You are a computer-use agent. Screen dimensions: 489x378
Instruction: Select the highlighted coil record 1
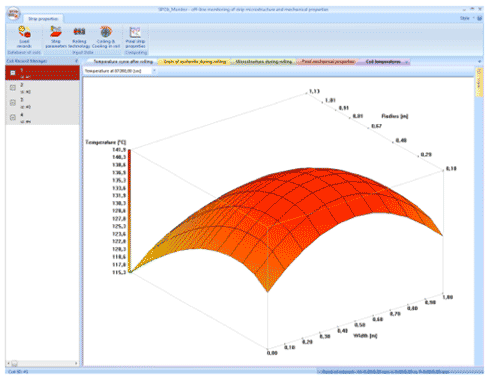[x=42, y=73]
